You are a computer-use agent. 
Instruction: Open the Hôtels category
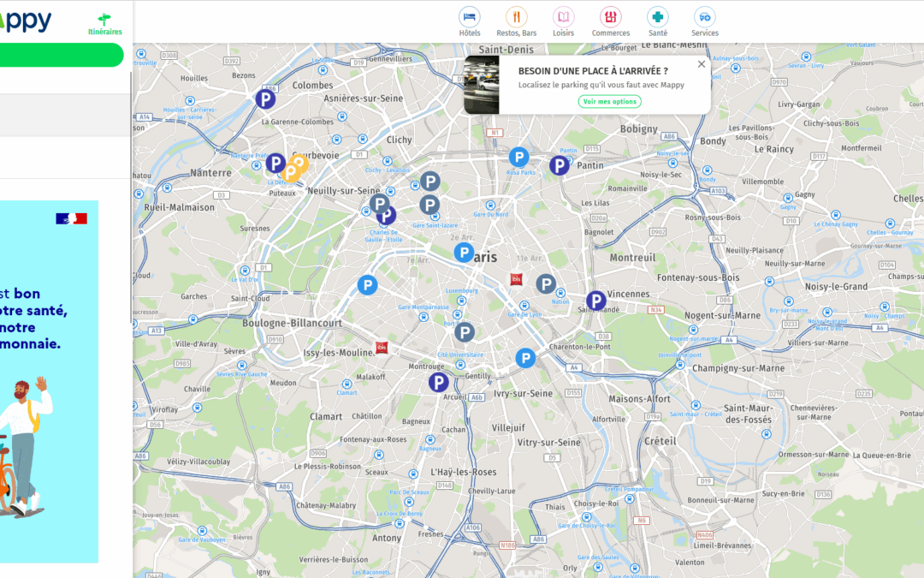[x=470, y=21]
